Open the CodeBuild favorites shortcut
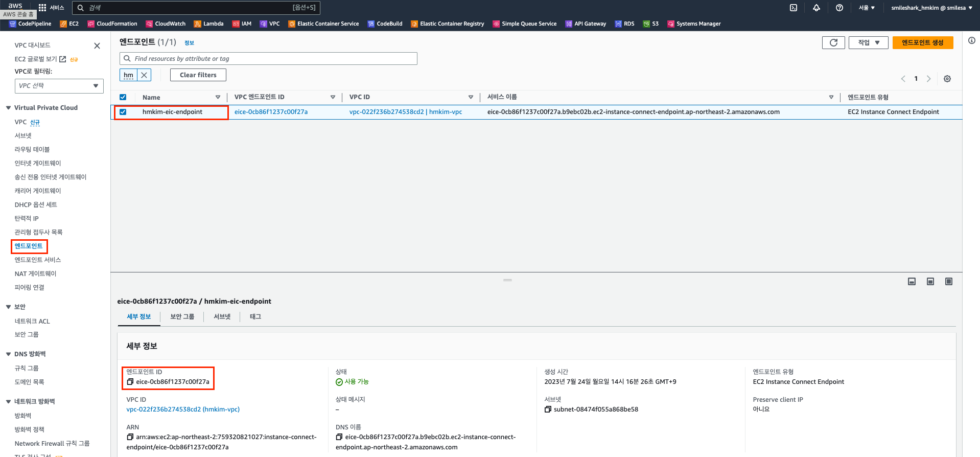Screen dimensions: 980x457 pyautogui.click(x=385, y=24)
